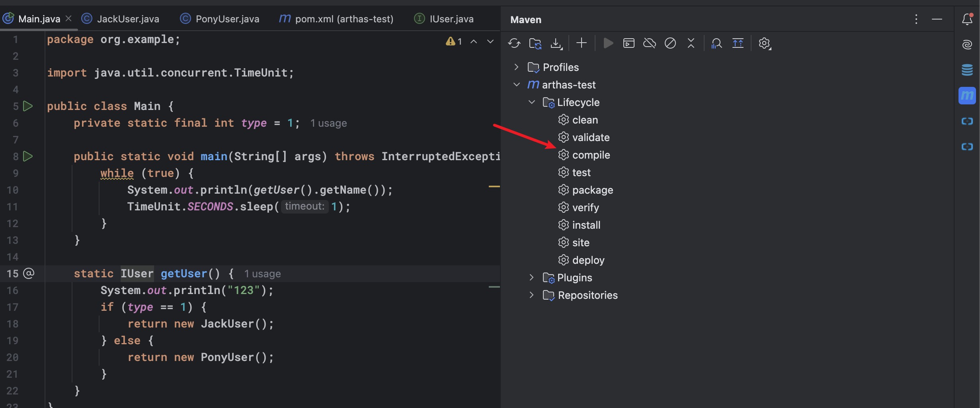
Task: Open the notifications bell
Action: click(x=967, y=19)
